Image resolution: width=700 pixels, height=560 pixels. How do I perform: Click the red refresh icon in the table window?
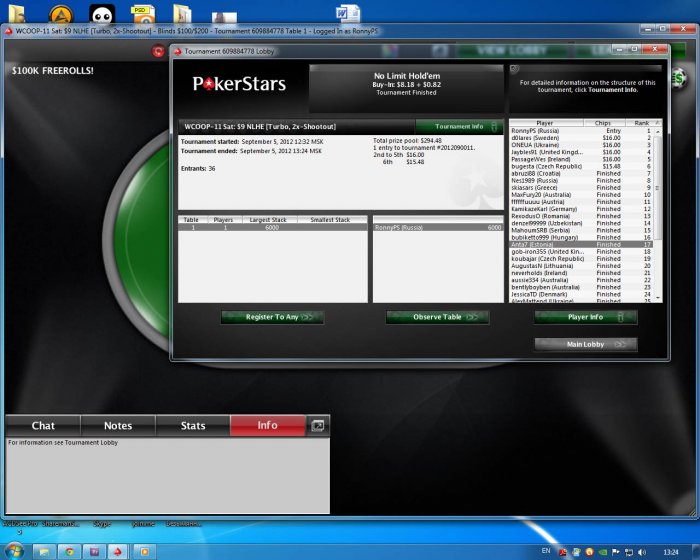(158, 51)
